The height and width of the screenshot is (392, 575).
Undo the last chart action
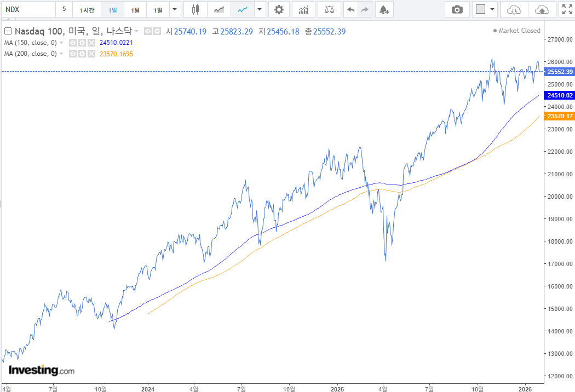351,9
